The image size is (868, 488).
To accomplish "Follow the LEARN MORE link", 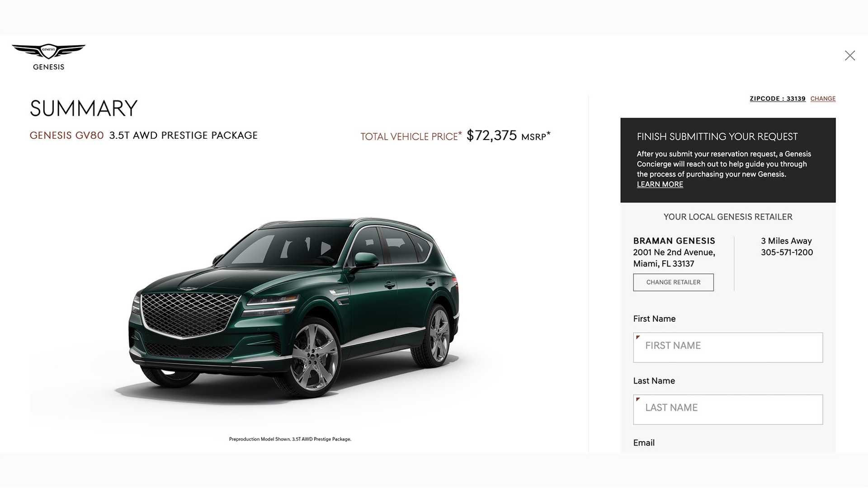I will coord(660,184).
